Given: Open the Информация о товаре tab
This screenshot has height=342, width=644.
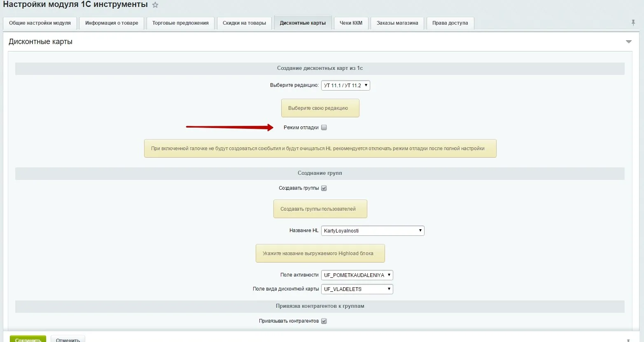Looking at the screenshot, I should [x=112, y=23].
